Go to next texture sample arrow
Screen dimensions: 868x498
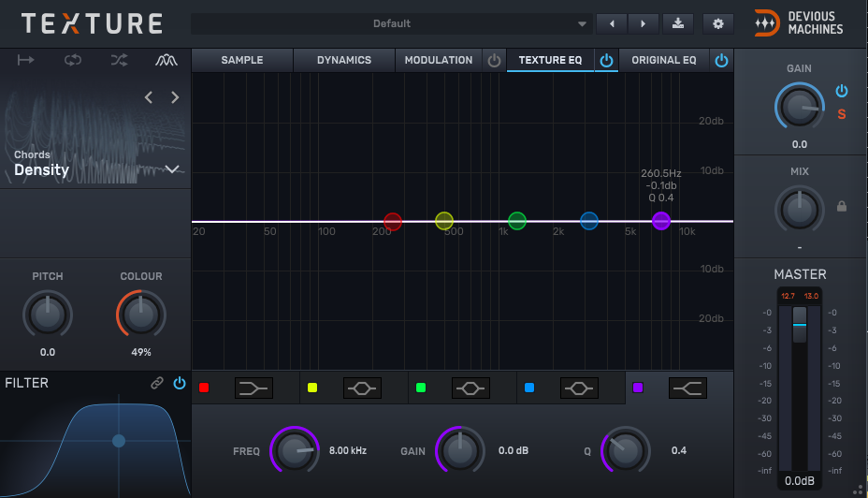click(x=175, y=97)
